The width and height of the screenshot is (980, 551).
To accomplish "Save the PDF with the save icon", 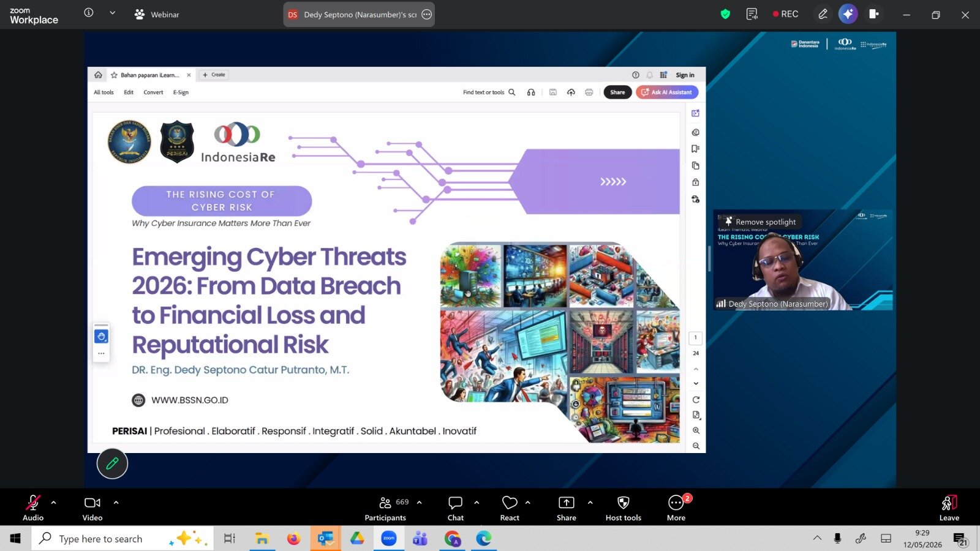I will [552, 92].
